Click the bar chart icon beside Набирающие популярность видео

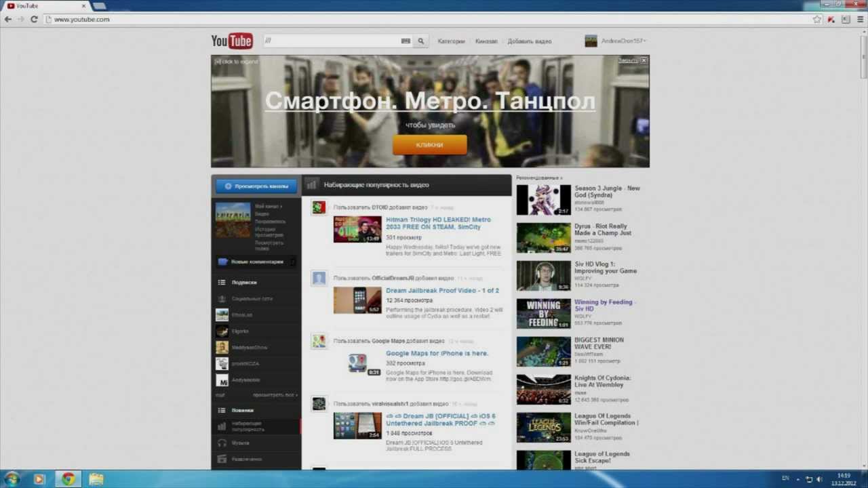tap(311, 184)
